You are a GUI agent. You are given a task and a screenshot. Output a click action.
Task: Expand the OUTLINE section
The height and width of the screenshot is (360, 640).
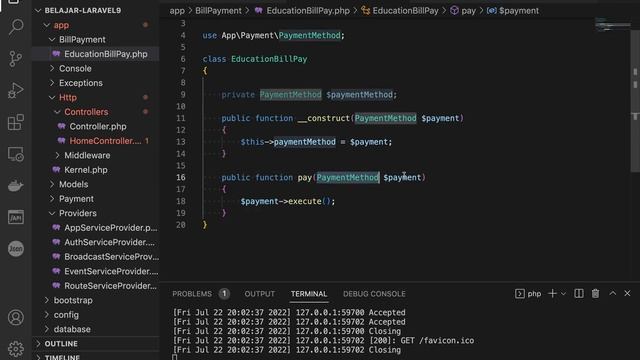tap(61, 344)
